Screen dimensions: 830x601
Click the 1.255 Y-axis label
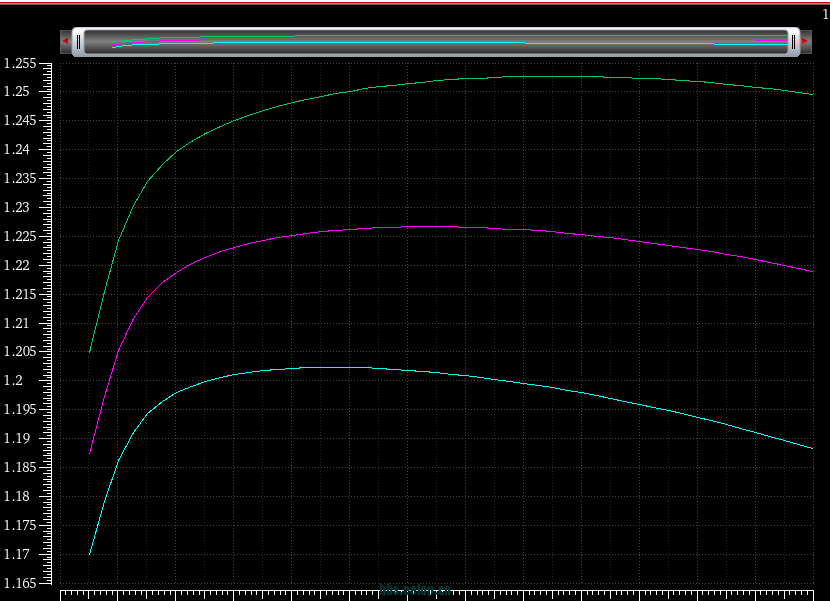tap(20, 64)
